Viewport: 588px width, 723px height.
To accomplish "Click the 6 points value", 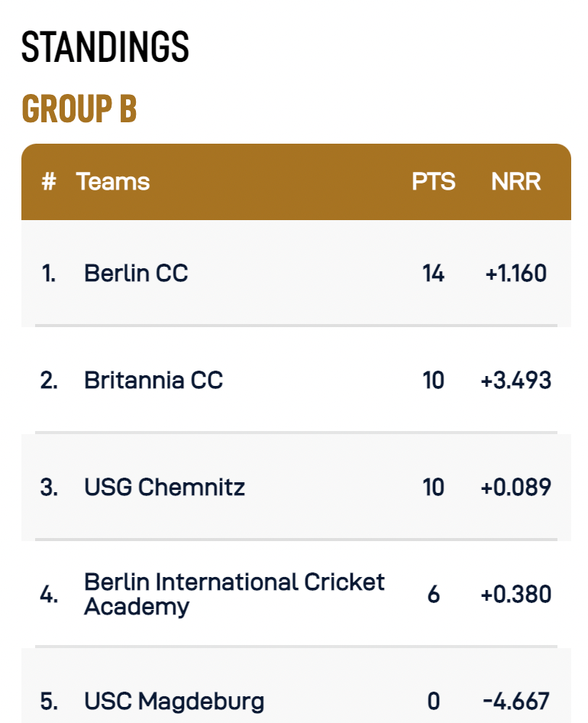I will point(433,594).
